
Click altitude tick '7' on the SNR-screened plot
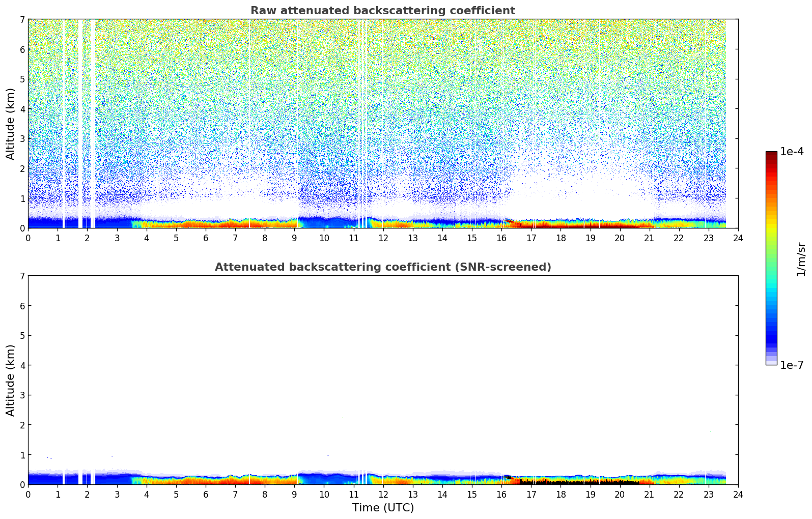[x=22, y=276]
